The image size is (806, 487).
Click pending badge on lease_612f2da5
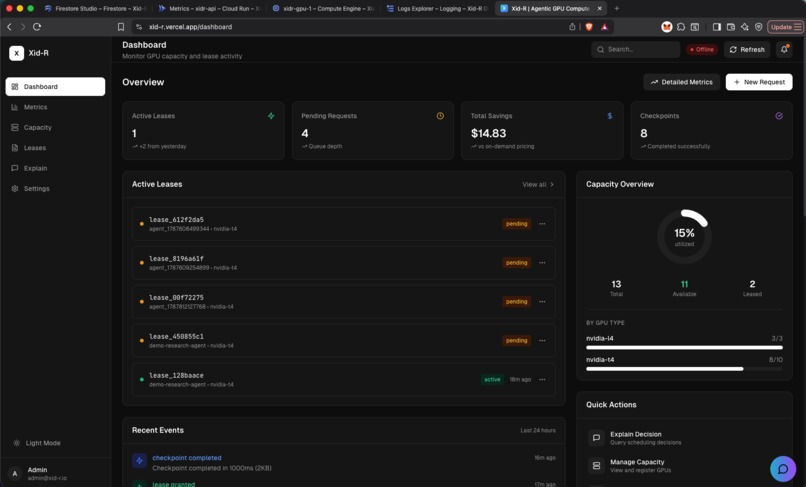[516, 224]
